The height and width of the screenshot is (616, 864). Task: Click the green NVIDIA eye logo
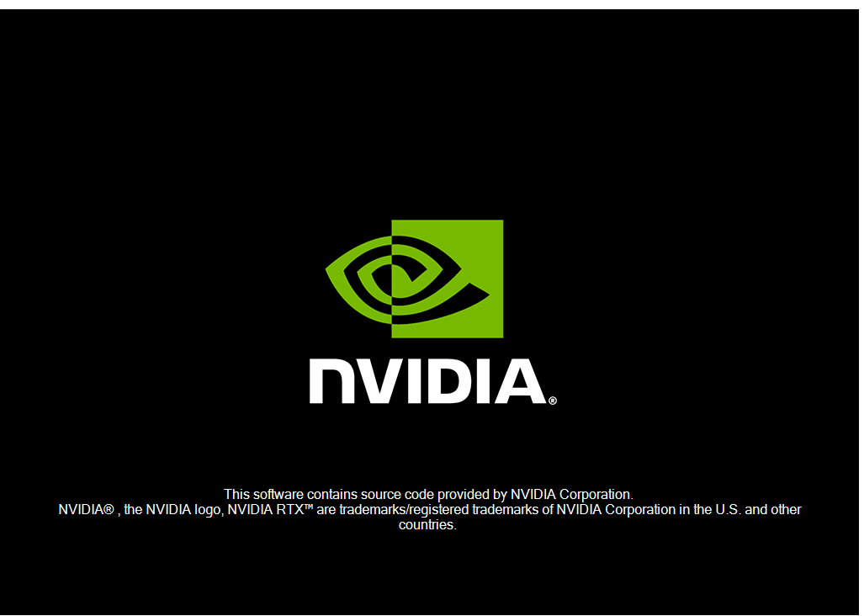pyautogui.click(x=415, y=279)
